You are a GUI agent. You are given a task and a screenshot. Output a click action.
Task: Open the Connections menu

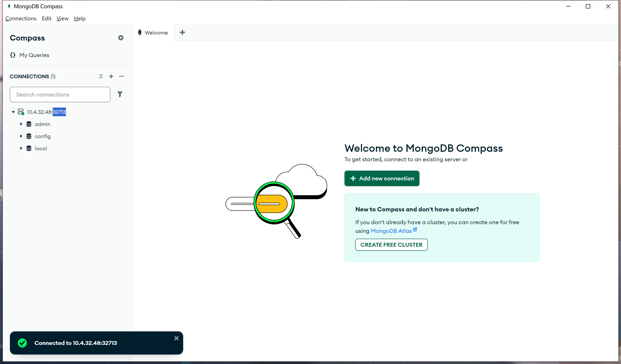coord(21,18)
